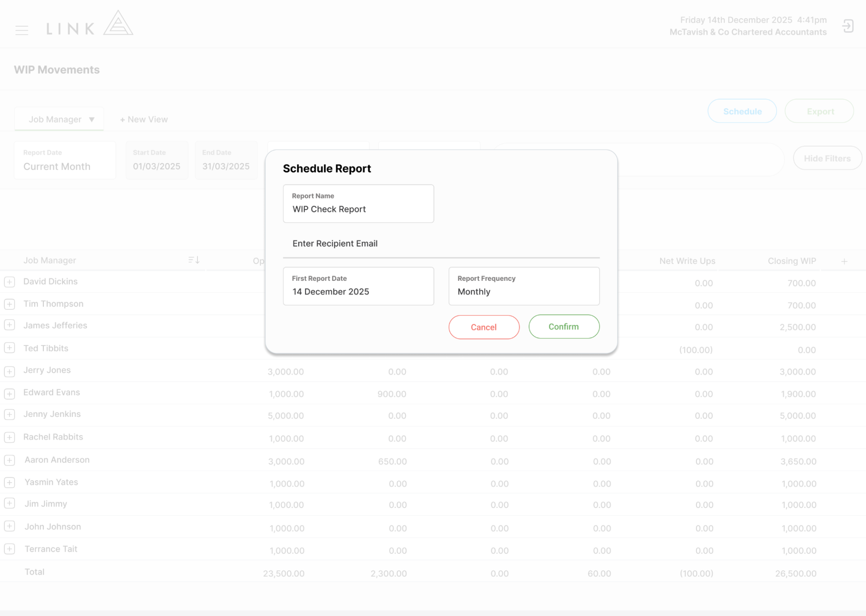Open the Report Frequency dropdown

(x=524, y=286)
